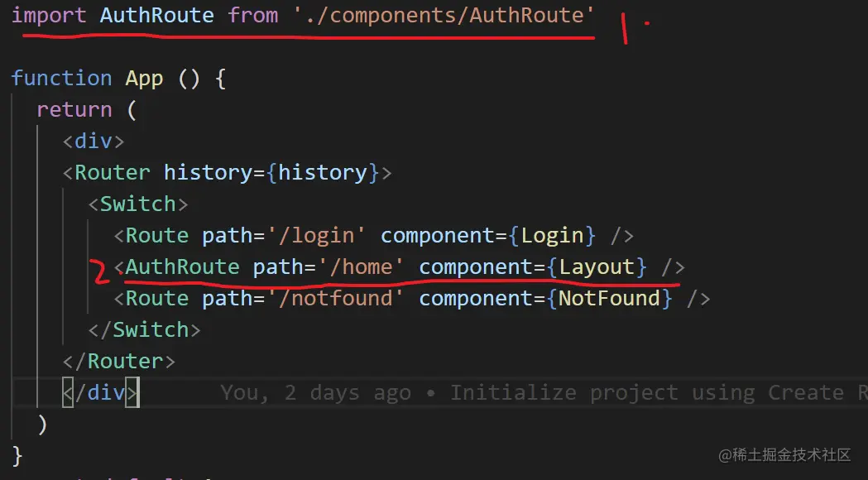Click 'Route' tag on the notfound line
The image size is (868, 480).
[x=156, y=299]
